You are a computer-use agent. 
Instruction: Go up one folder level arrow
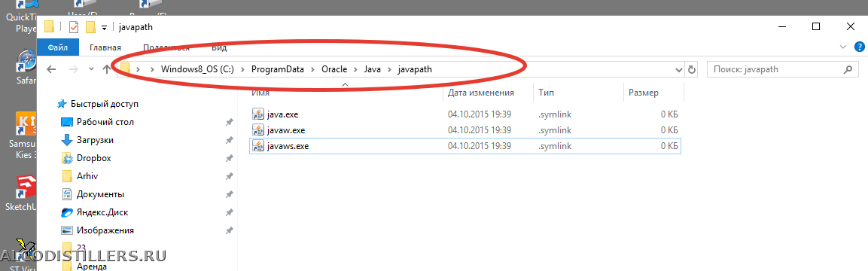point(107,69)
